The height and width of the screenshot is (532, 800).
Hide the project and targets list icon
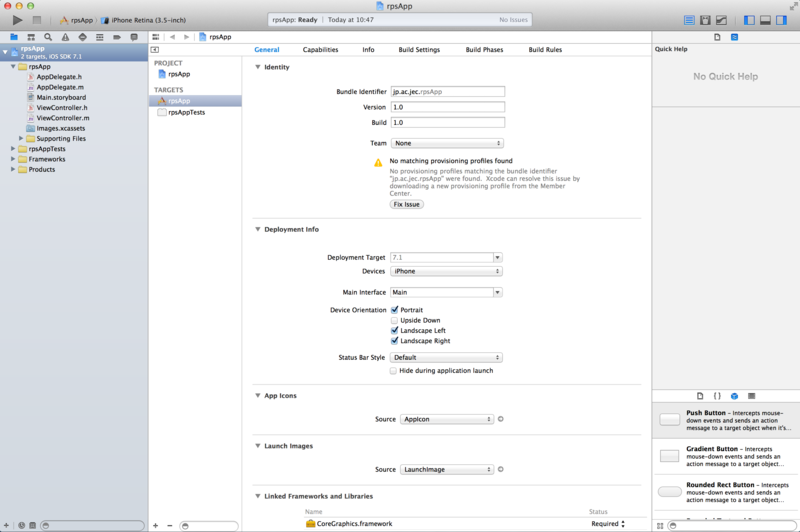[155, 49]
